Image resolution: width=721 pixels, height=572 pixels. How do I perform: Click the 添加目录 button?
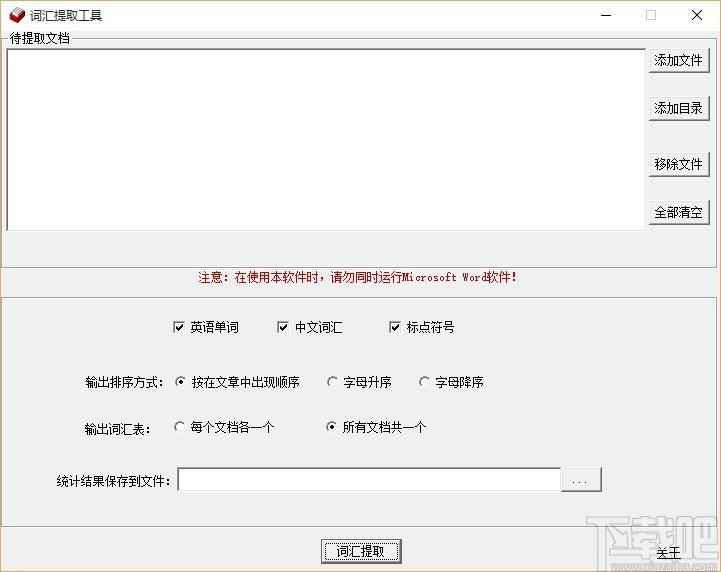tap(679, 109)
